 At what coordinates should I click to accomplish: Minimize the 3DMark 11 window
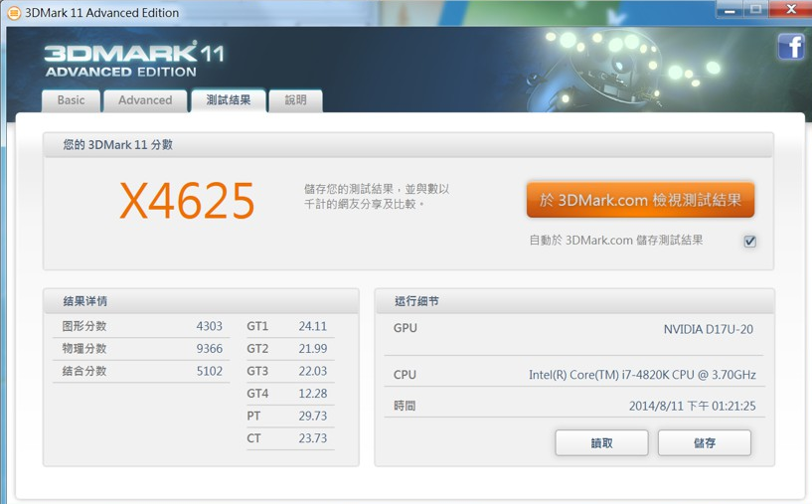(730, 9)
